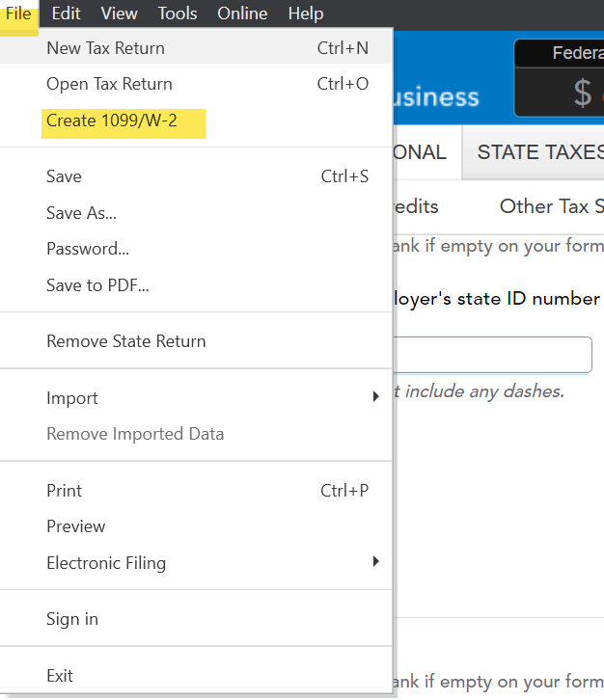
Task: Choose Save As... option
Action: (x=81, y=213)
